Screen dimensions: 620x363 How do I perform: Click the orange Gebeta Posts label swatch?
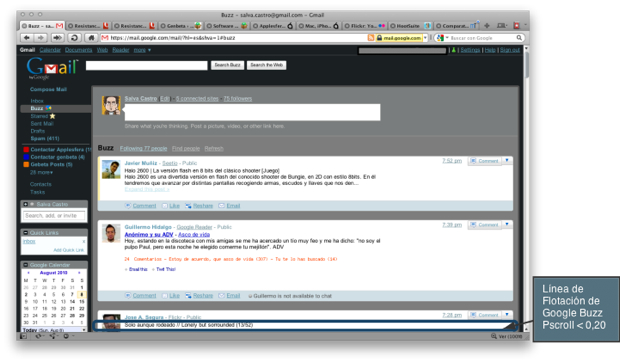point(26,164)
